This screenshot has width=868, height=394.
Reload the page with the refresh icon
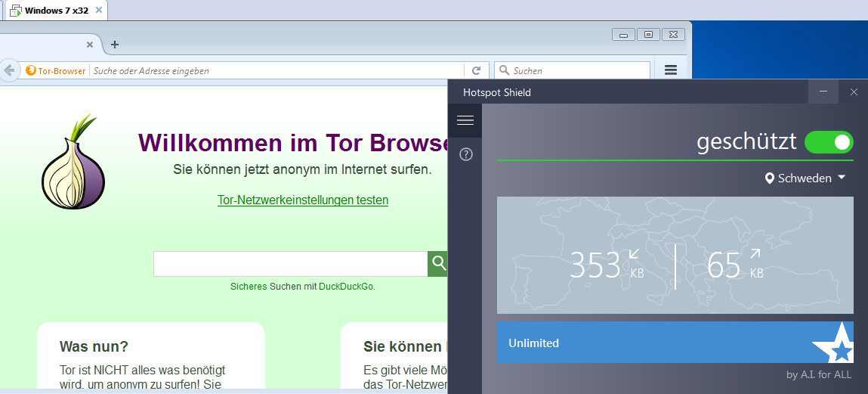[476, 70]
